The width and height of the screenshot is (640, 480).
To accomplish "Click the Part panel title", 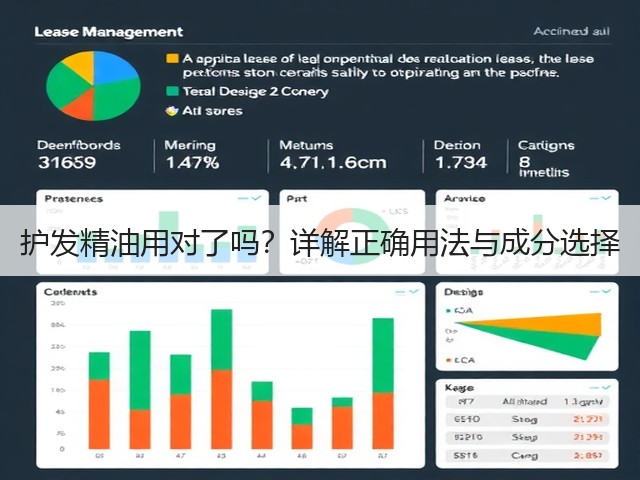I will 297,199.
